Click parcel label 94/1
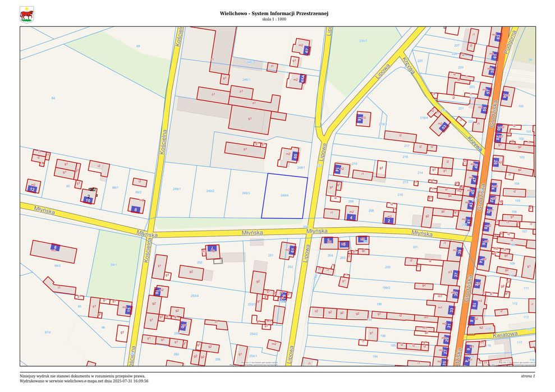Viewport: 555px width, 392px height. point(113,265)
